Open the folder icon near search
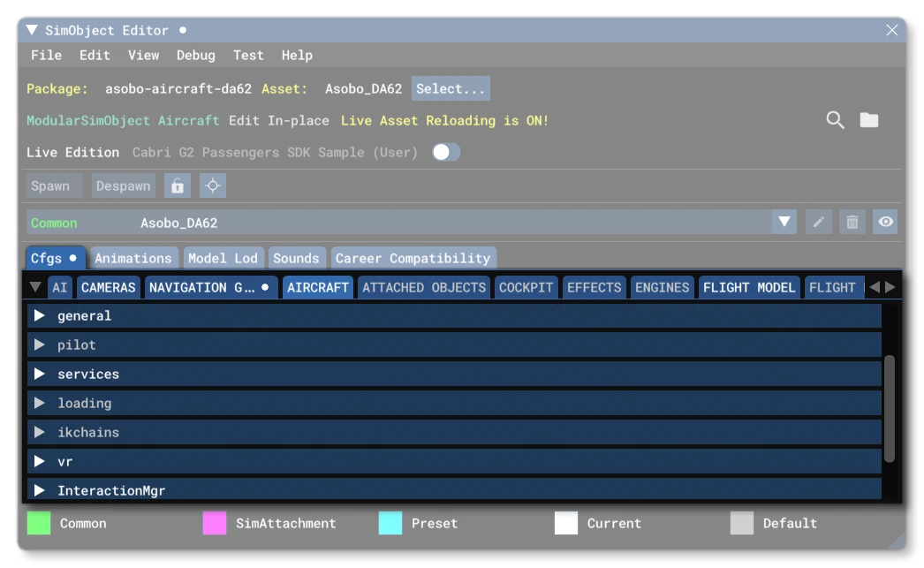 click(x=868, y=120)
